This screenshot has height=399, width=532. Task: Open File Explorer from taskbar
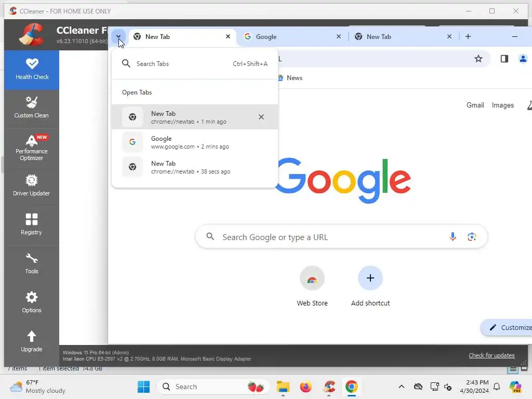tap(283, 387)
